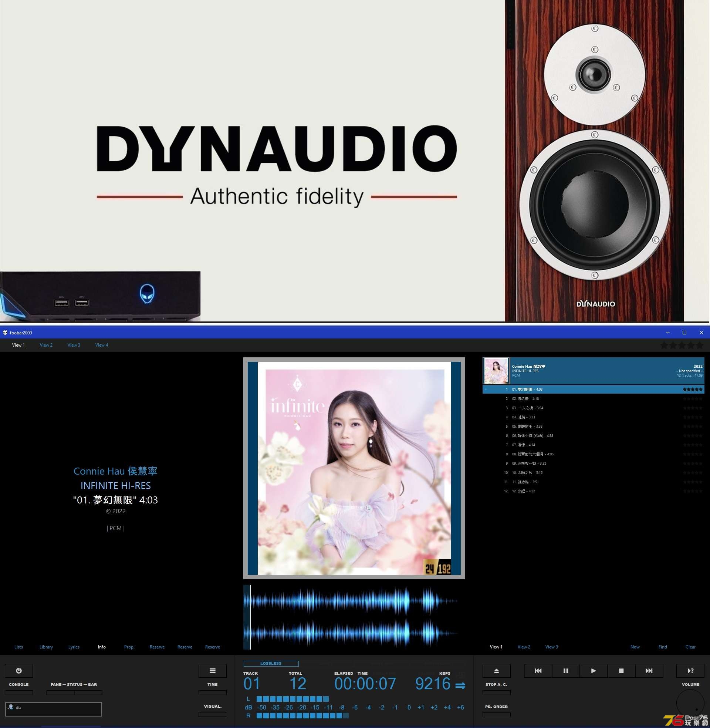The width and height of the screenshot is (710, 728).
Task: Click the INFINITE HI-RES album title in info panel
Action: 116,486
